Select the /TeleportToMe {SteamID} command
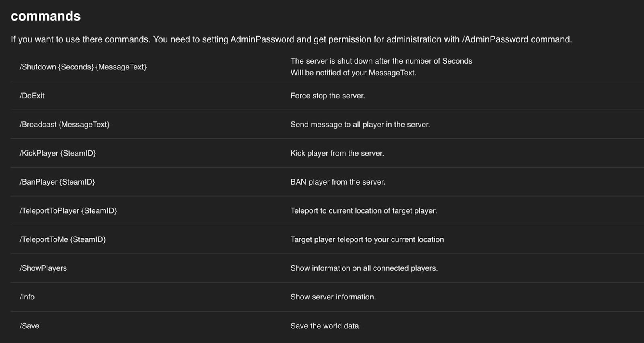The width and height of the screenshot is (644, 343). click(x=62, y=239)
